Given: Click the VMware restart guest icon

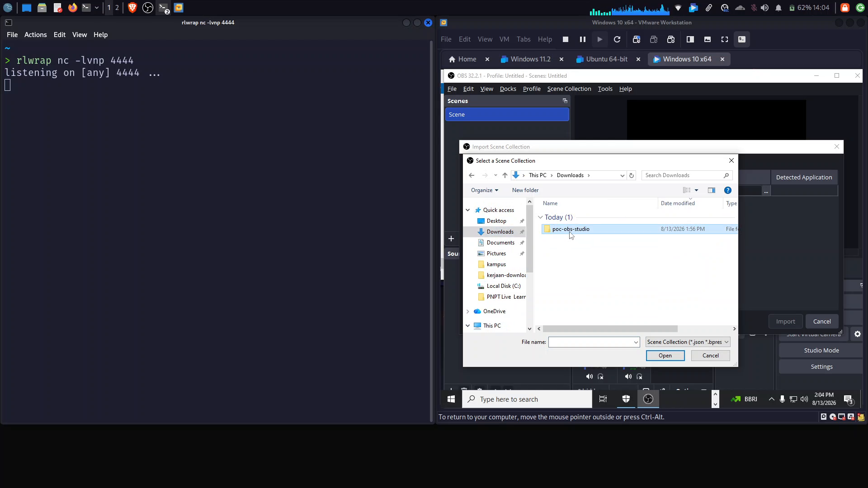Looking at the screenshot, I should 617,39.
